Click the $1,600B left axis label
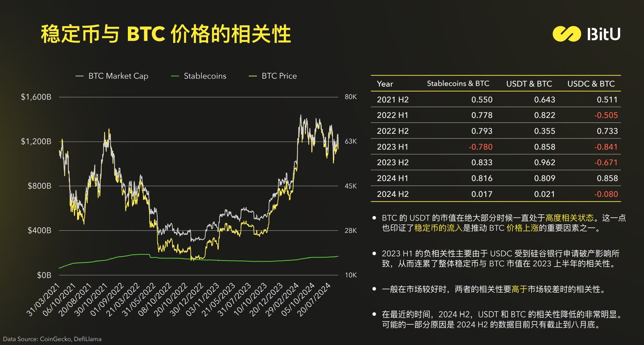644x345 pixels. pyautogui.click(x=36, y=97)
